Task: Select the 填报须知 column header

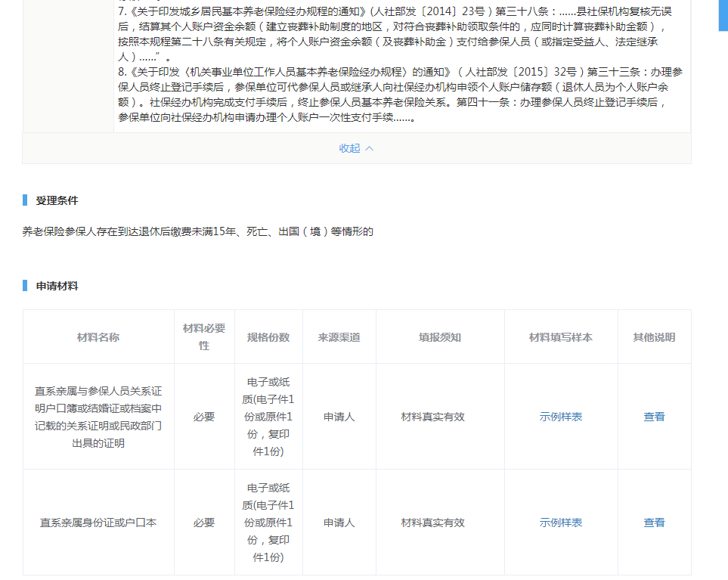Action: click(440, 337)
